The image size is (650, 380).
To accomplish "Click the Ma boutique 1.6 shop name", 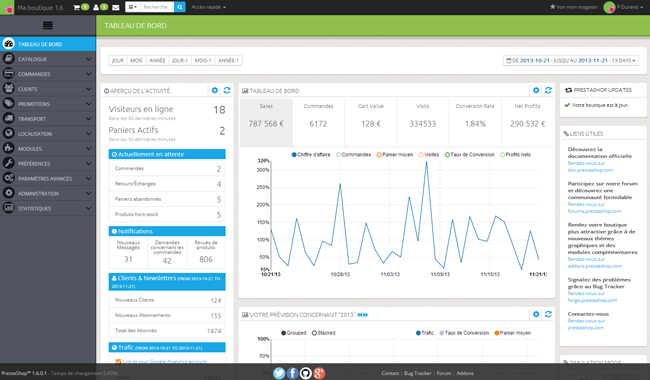I will [40, 7].
